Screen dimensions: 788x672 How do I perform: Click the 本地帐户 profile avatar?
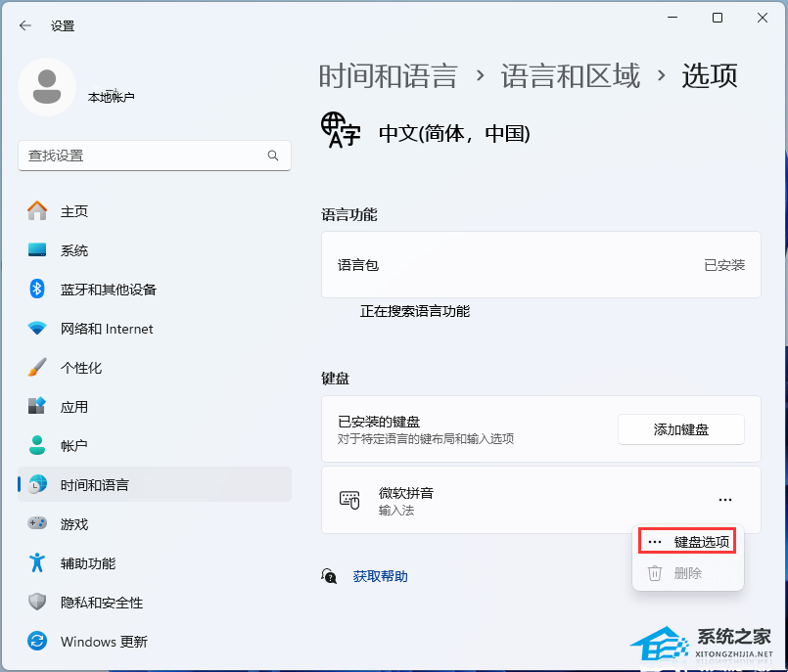point(47,87)
